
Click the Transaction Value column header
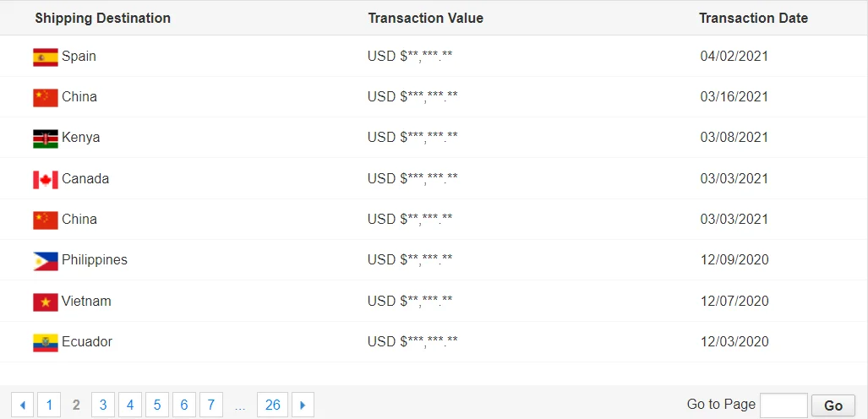(x=425, y=18)
